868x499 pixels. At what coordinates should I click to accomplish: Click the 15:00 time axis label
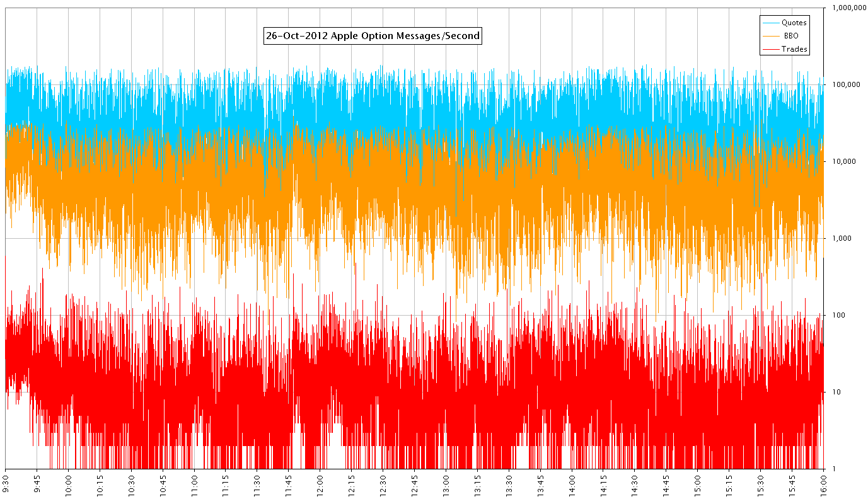pyautogui.click(x=698, y=485)
